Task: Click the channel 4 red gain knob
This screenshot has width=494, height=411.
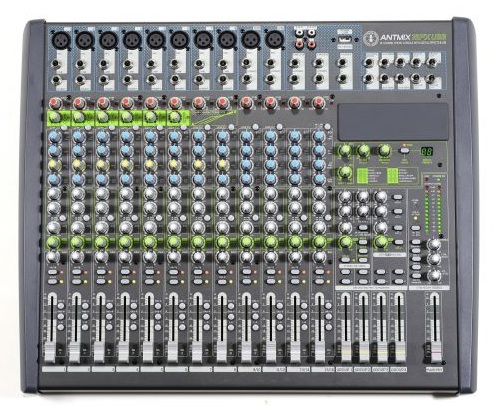Action: tap(127, 103)
